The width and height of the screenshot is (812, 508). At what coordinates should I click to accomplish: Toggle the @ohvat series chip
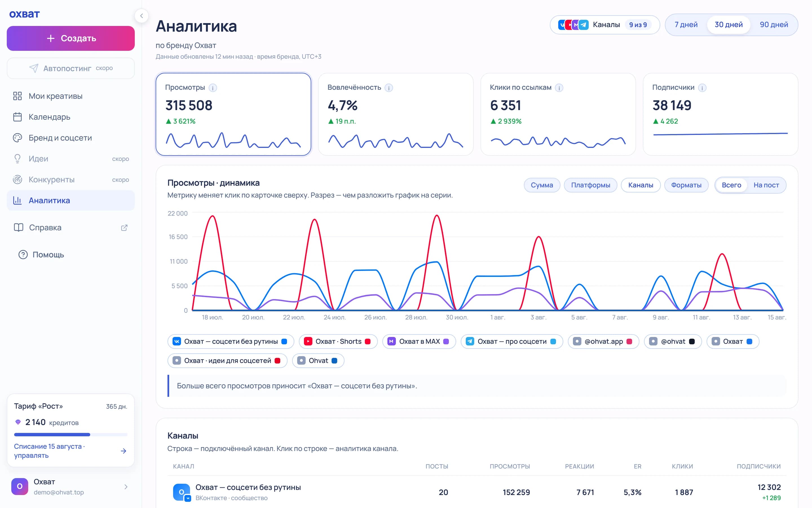(x=673, y=341)
